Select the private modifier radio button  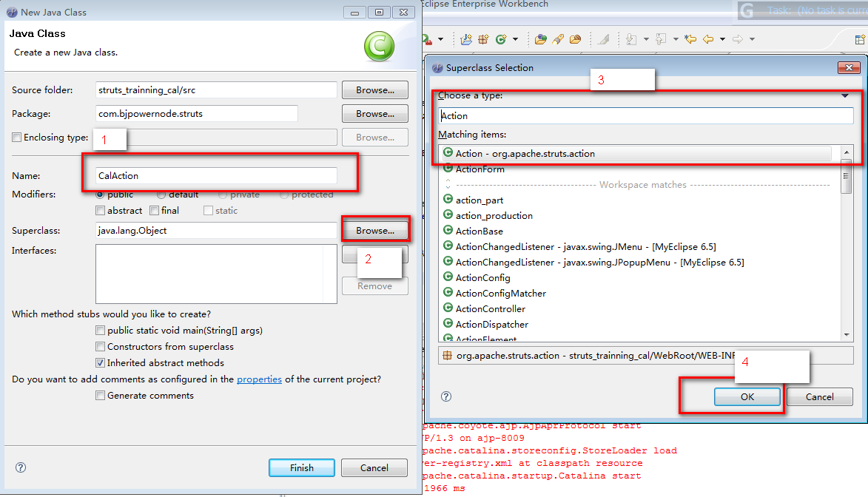(223, 195)
